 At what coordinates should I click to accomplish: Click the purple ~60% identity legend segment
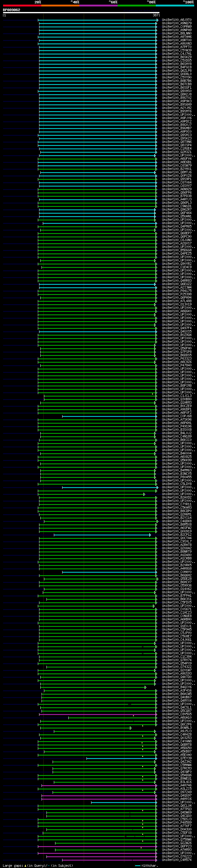tap(98, 6)
